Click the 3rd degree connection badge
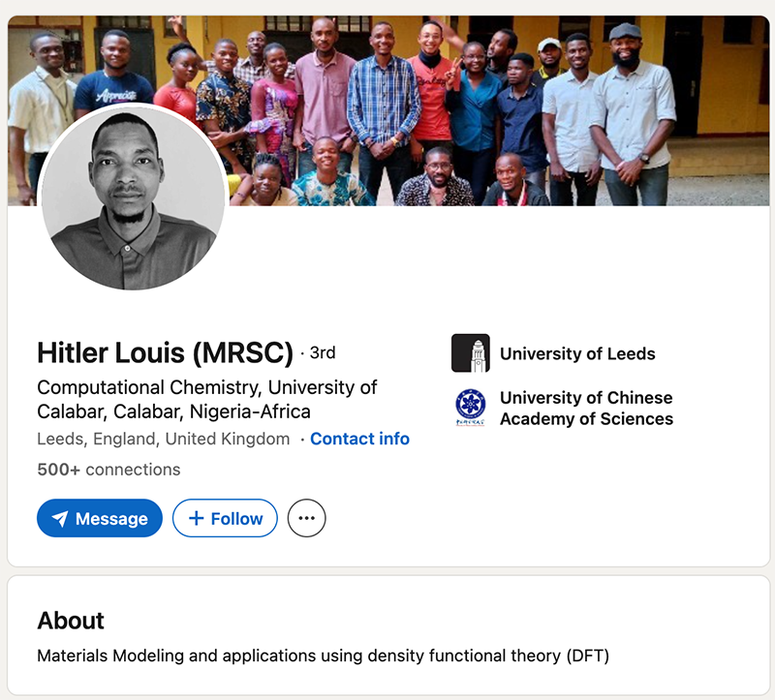Image resolution: width=775 pixels, height=700 pixels. [322, 353]
